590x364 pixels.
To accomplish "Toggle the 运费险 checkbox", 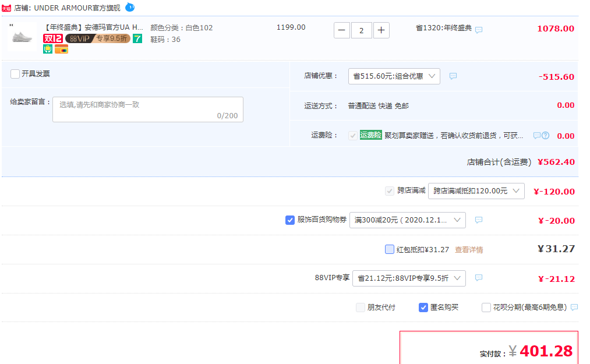I will point(352,136).
